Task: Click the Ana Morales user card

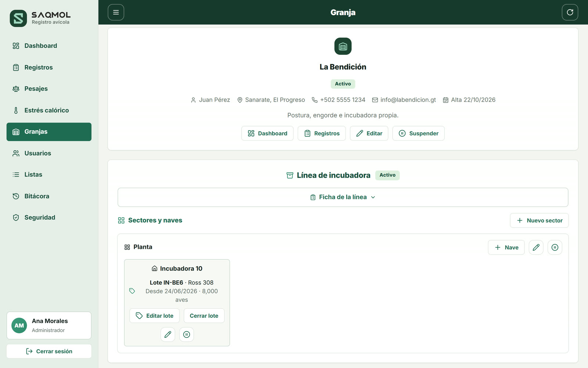Action: point(49,326)
